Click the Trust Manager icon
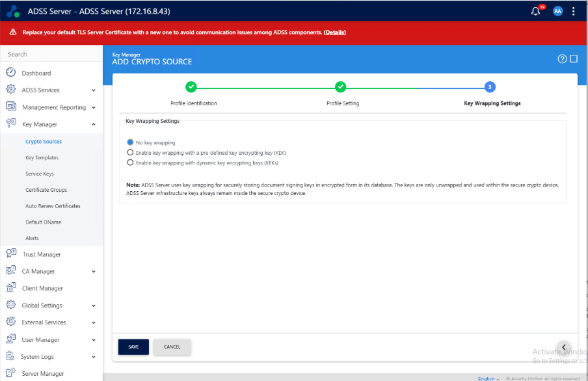588x381 pixels. point(11,254)
